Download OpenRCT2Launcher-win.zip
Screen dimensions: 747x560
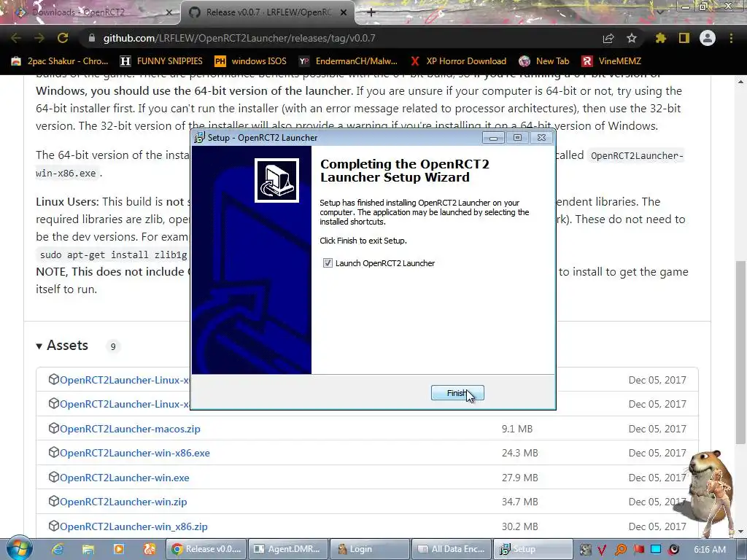(123, 502)
